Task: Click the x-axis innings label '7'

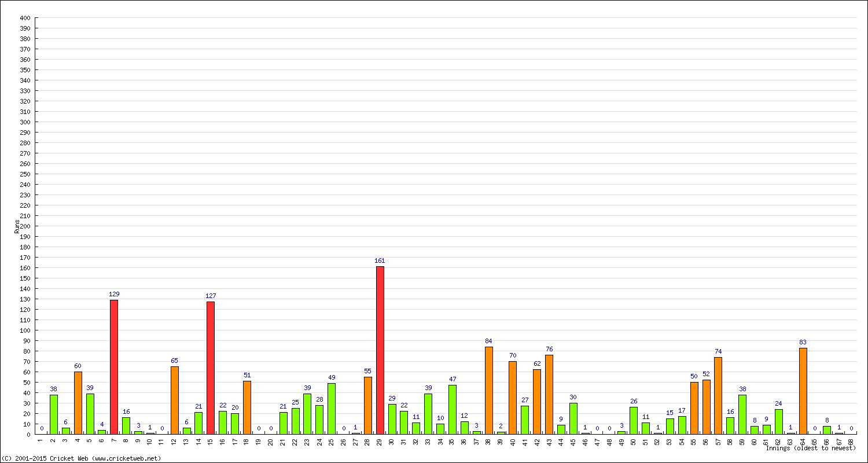Action: click(114, 440)
